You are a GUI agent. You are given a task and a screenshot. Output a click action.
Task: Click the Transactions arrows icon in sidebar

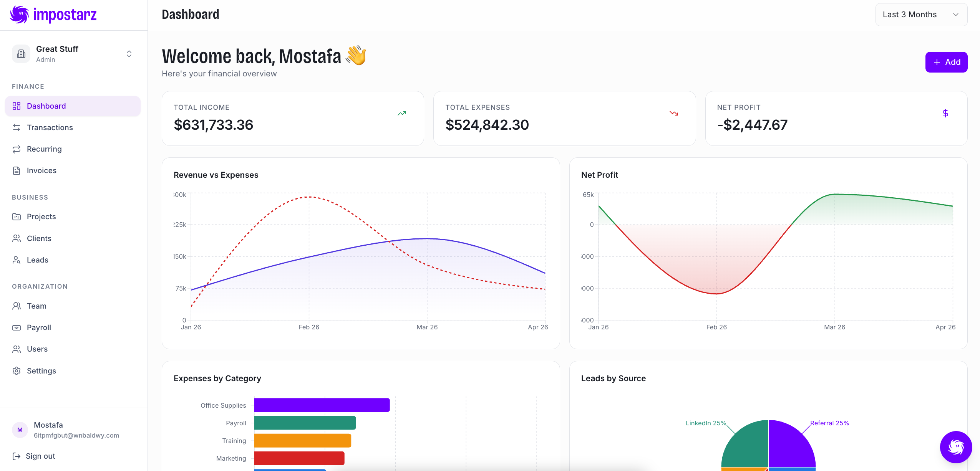(x=17, y=127)
